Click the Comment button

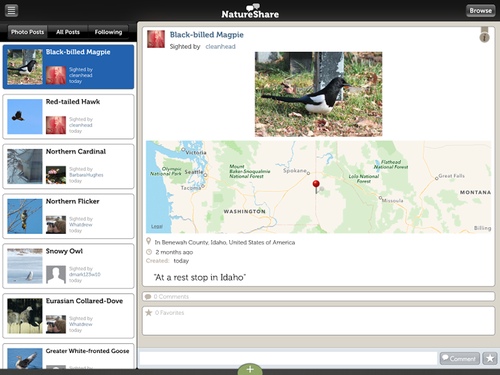click(x=460, y=358)
